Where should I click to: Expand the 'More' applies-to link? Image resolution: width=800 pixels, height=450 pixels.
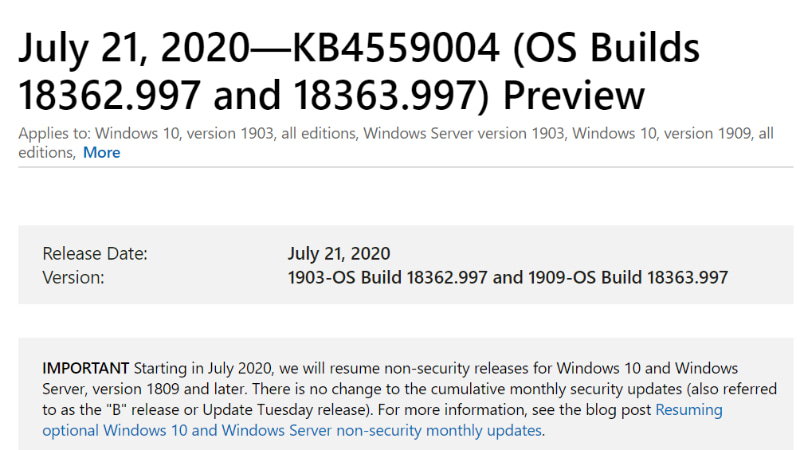tap(101, 153)
